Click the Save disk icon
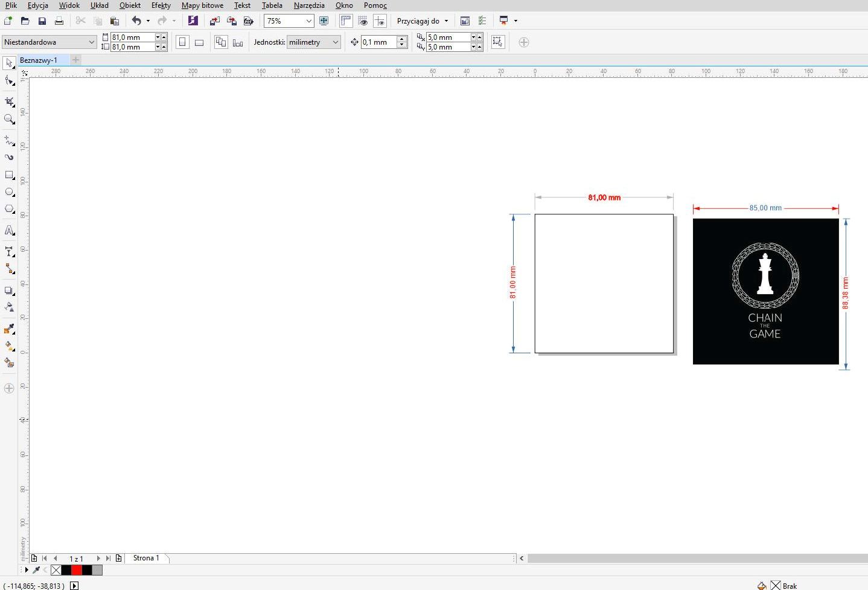Viewport: 868px width, 590px height. (x=42, y=21)
